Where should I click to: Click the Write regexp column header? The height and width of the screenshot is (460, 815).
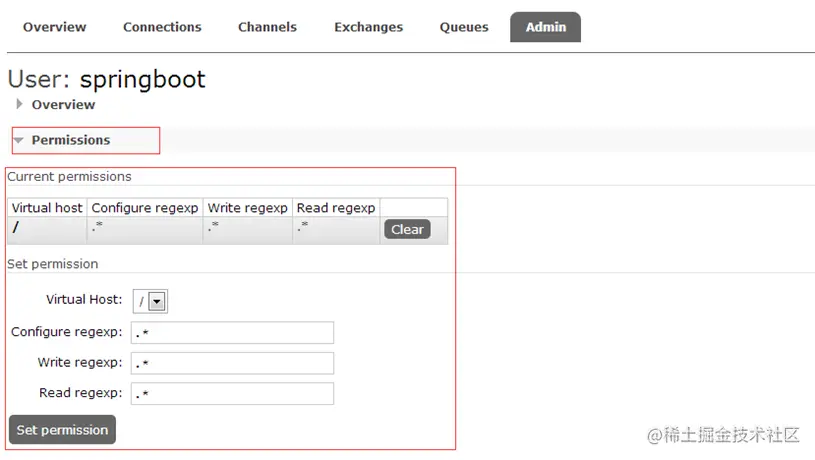click(x=247, y=208)
